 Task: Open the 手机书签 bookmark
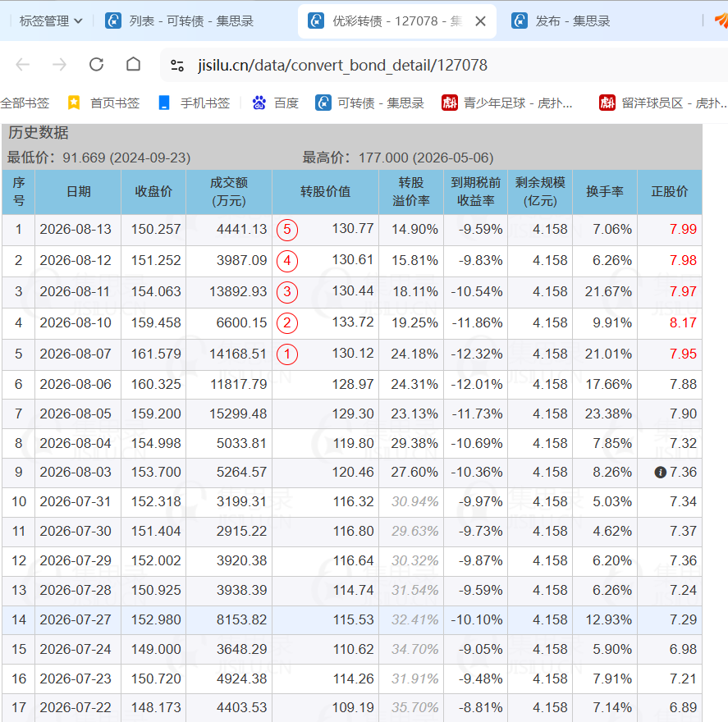tap(194, 103)
